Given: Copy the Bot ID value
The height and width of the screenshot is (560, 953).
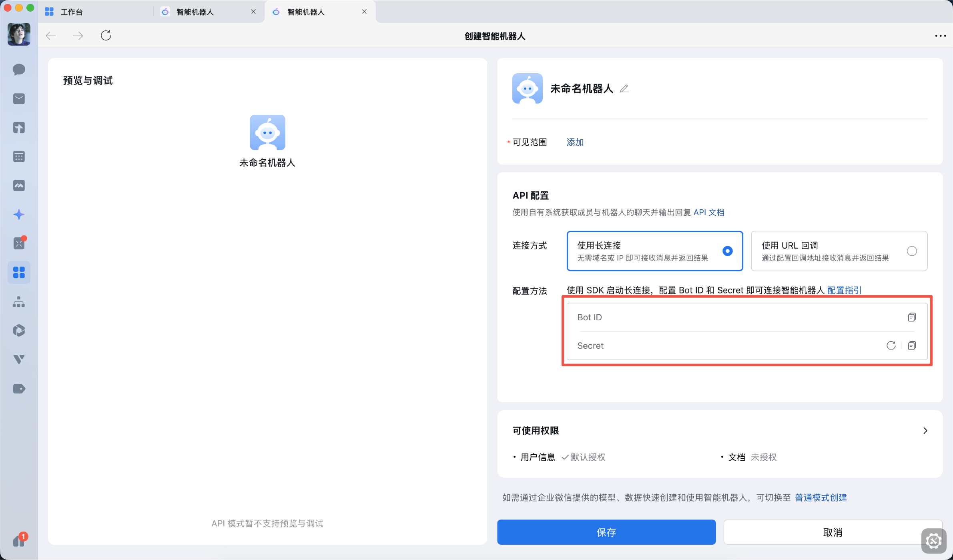Looking at the screenshot, I should pyautogui.click(x=912, y=317).
